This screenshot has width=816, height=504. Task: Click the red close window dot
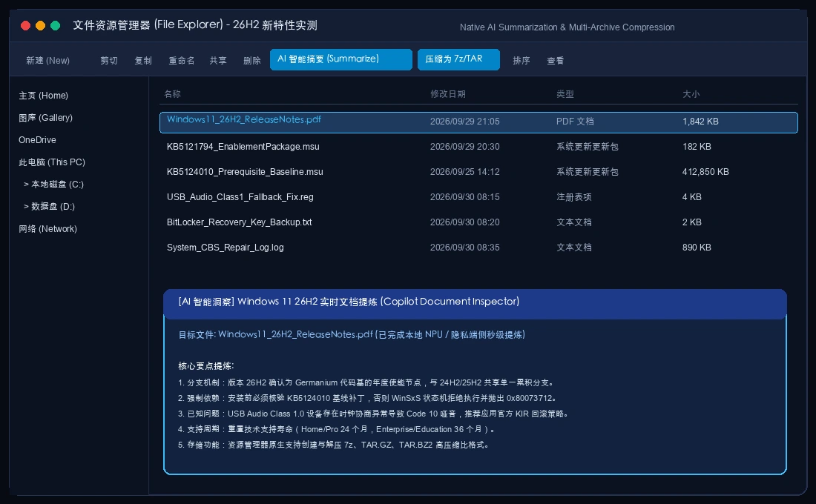pos(25,25)
